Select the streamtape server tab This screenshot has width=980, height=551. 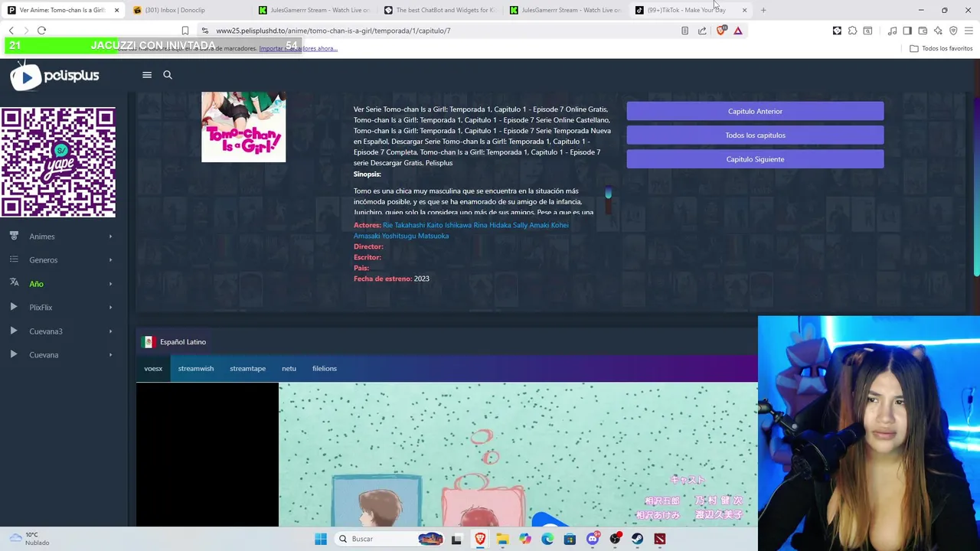click(247, 369)
